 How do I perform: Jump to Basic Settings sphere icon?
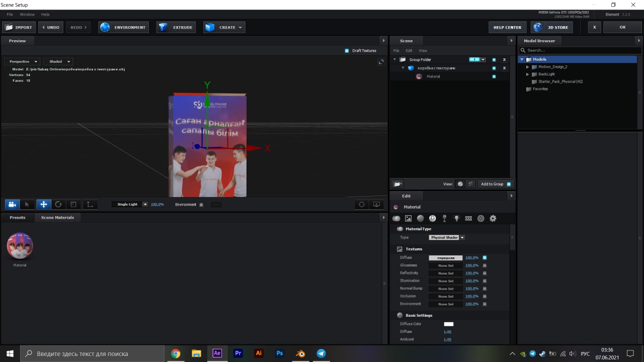click(420, 218)
